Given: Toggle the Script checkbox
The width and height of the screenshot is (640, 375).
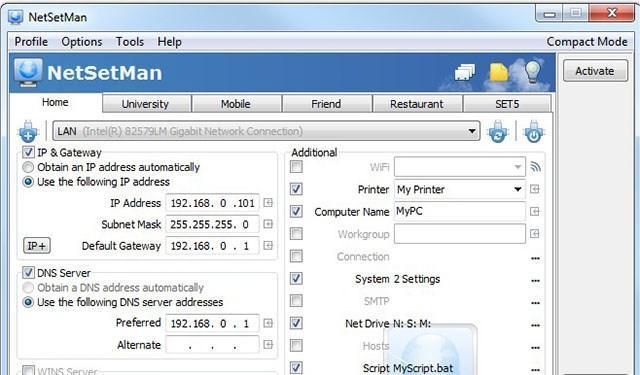Looking at the screenshot, I should pyautogui.click(x=296, y=367).
